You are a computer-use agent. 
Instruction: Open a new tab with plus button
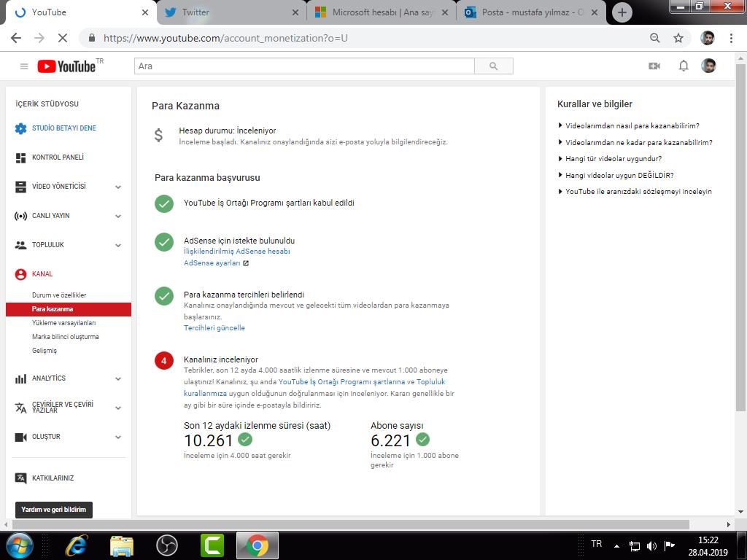[x=622, y=12]
